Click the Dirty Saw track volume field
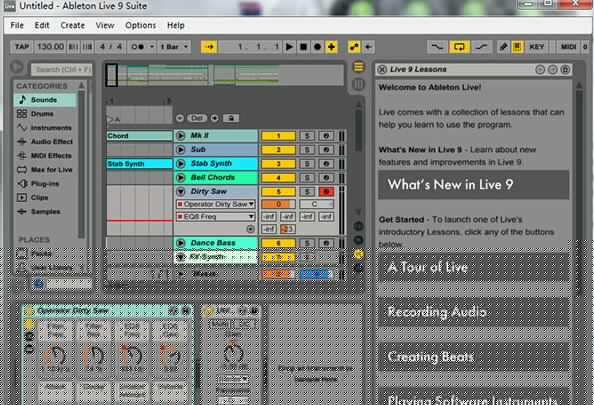 [x=278, y=204]
